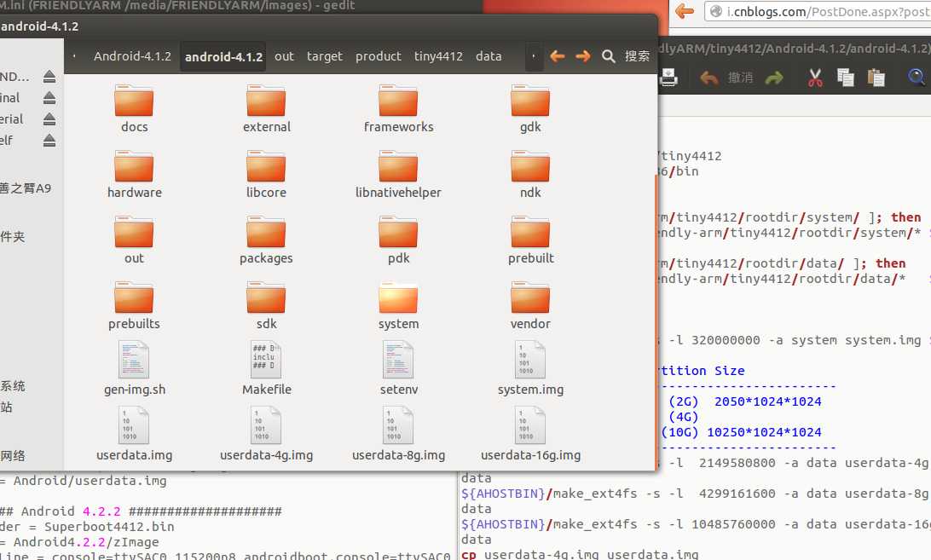Show earlier breadcrumb path segments
The height and width of the screenshot is (560, 931).
(x=74, y=56)
